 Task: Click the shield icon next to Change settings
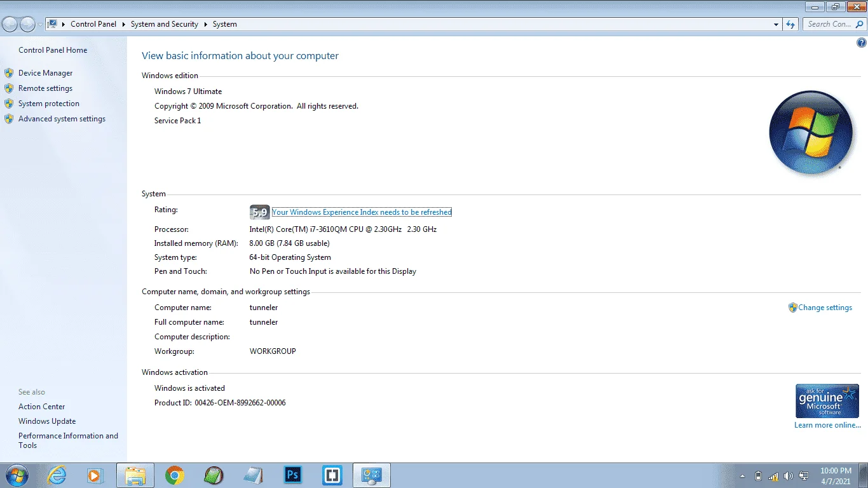[x=792, y=308]
